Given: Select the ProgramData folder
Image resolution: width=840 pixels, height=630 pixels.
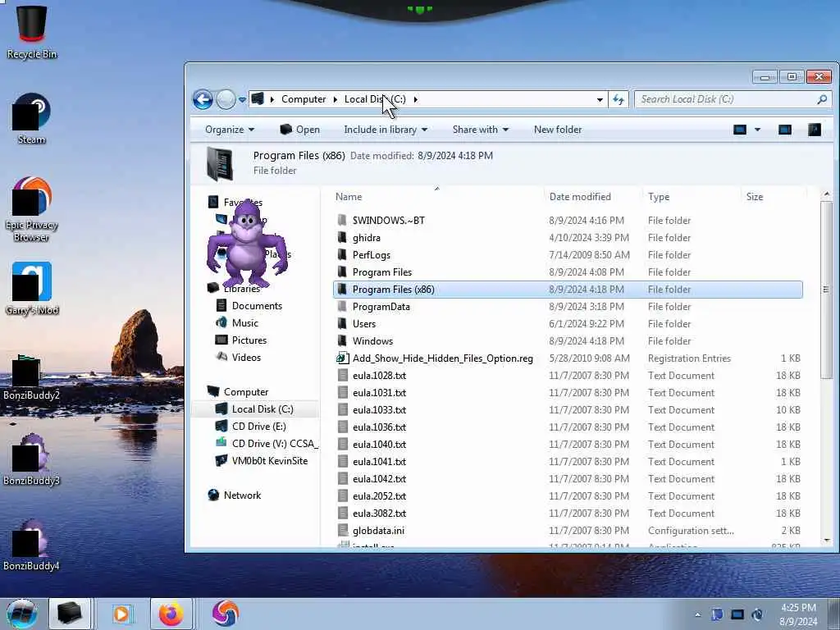Looking at the screenshot, I should coord(381,307).
